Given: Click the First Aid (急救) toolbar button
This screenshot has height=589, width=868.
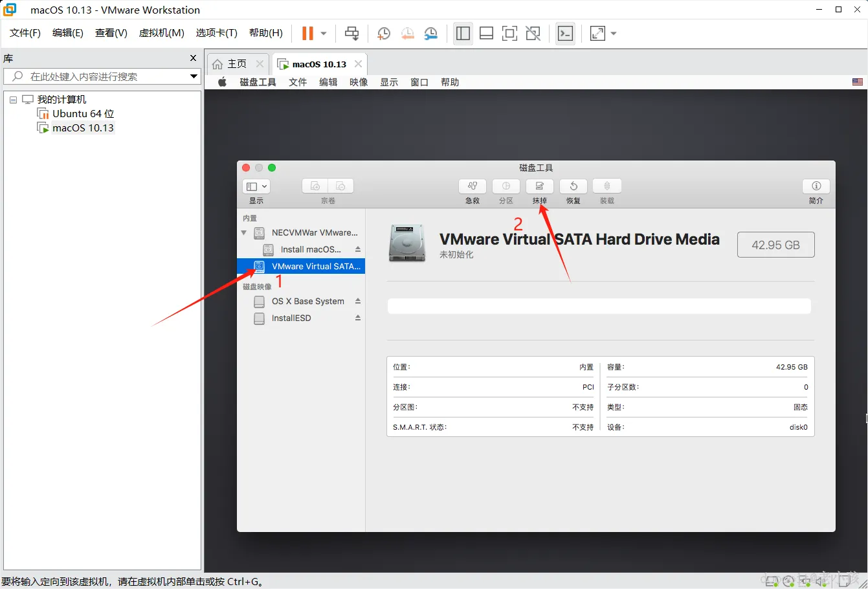Looking at the screenshot, I should point(473,186).
